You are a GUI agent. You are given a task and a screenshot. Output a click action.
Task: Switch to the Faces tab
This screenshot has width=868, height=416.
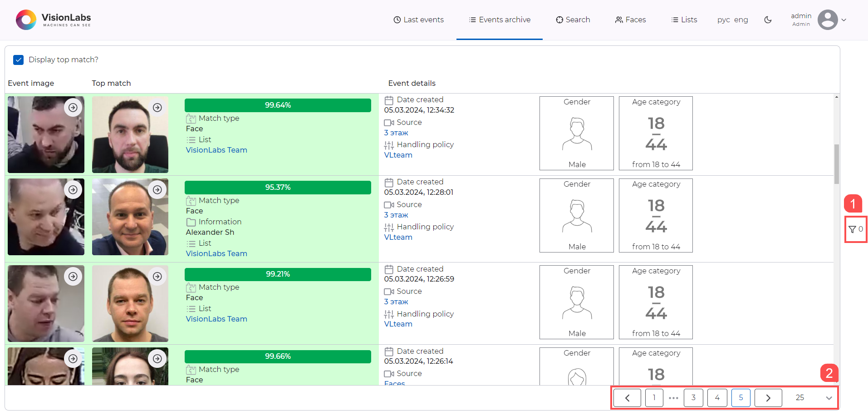630,20
